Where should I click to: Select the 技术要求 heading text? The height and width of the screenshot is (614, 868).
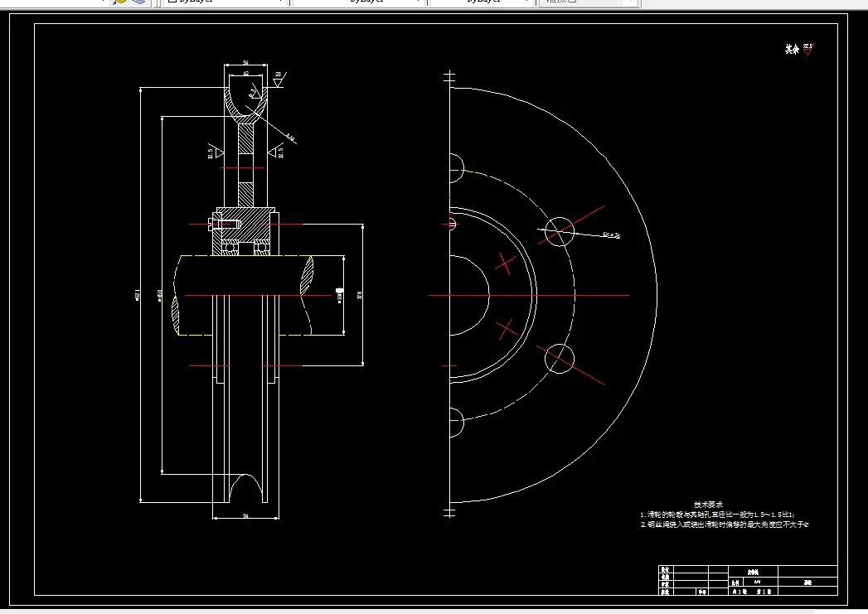709,505
